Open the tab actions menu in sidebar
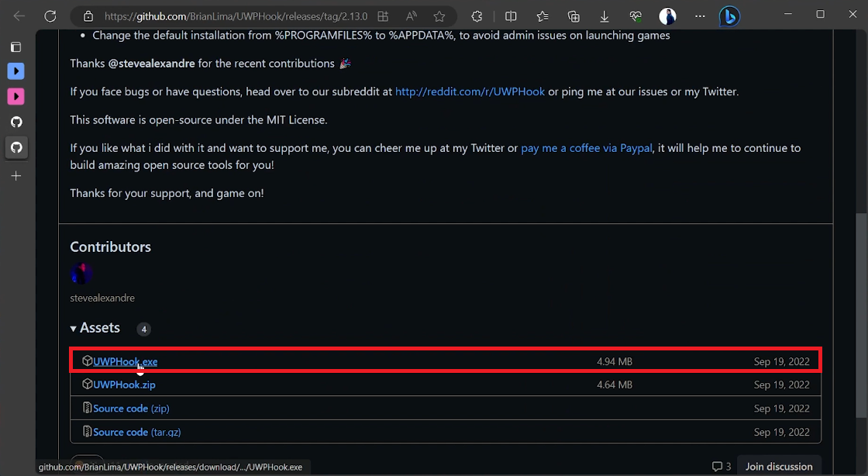This screenshot has height=476, width=868. pos(16,47)
